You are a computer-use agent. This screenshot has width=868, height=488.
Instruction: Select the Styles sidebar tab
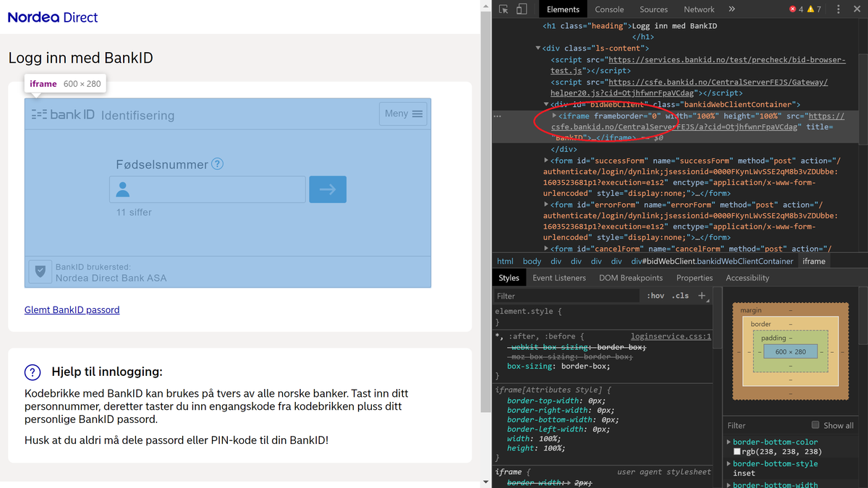click(509, 278)
